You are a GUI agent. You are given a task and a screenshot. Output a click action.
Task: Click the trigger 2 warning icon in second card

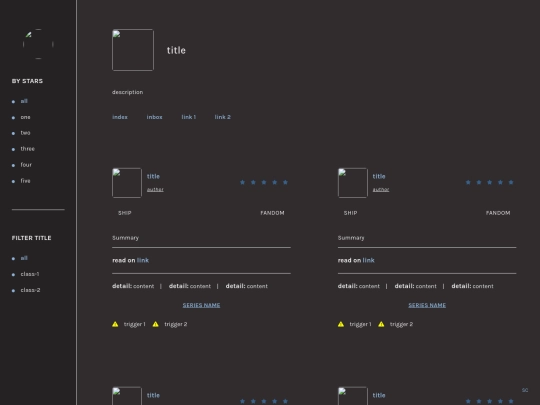381,324
